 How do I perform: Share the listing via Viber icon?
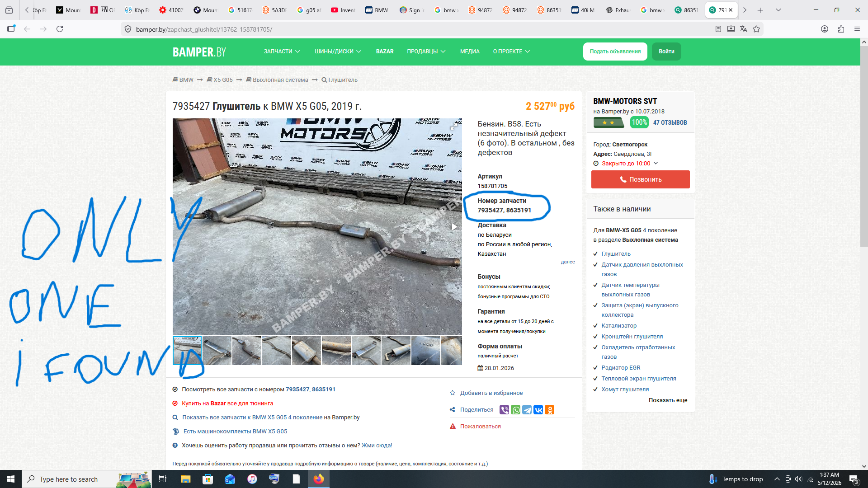pos(504,410)
